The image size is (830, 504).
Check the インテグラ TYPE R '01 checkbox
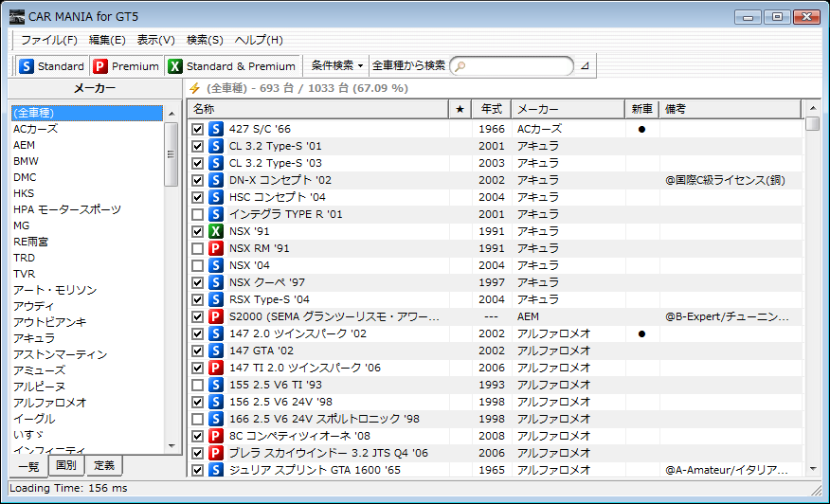pyautogui.click(x=197, y=214)
